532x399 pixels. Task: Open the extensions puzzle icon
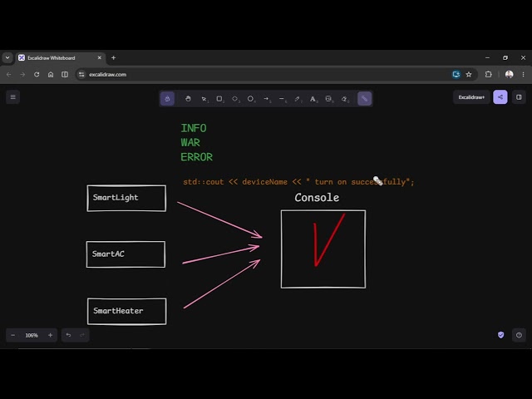click(488, 74)
